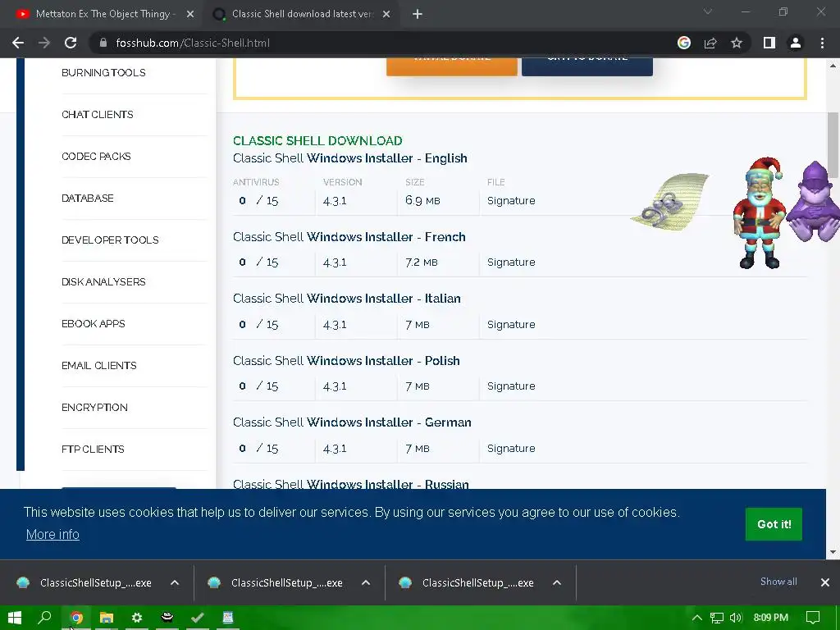Close the Mettaton Ex tab

190,14
